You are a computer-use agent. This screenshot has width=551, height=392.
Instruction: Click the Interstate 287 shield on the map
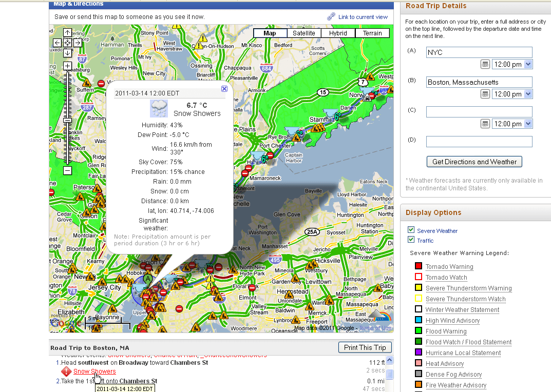tap(87, 107)
